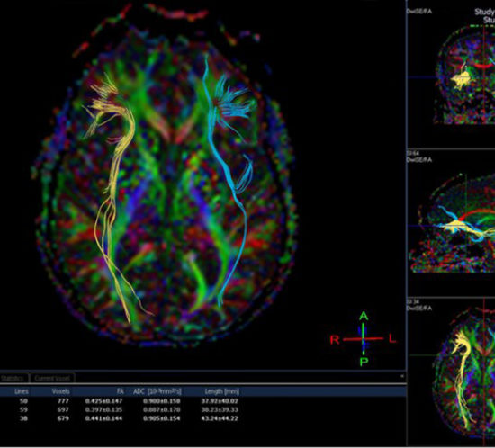
Task: Switch to the Statistics tab
Action: coord(13,378)
